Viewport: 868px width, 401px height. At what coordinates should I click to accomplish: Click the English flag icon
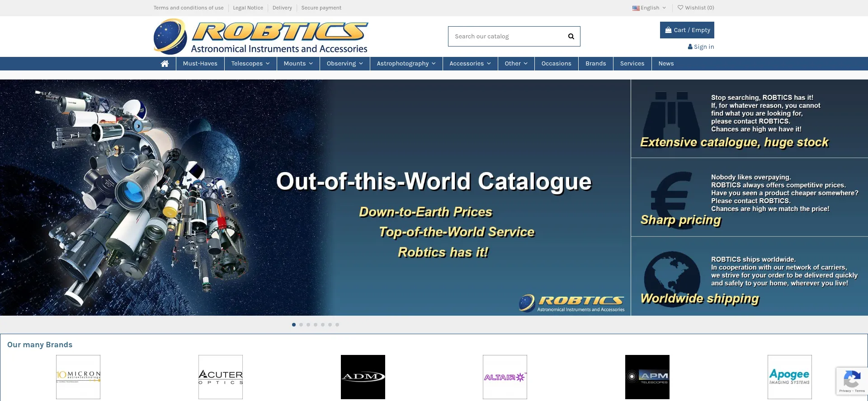pos(636,8)
